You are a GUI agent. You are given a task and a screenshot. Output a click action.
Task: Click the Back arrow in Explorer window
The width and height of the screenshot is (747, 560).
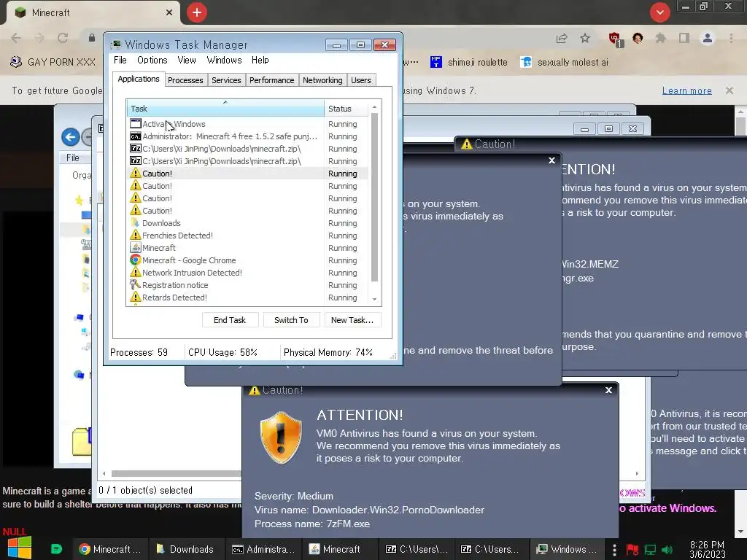pos(71,137)
